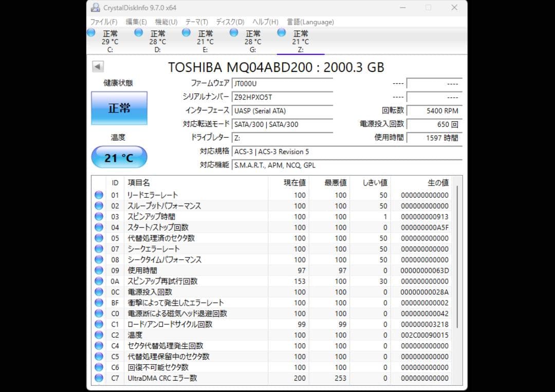Click the 5400 RPM rotation field
This screenshot has width=555, height=392.
tap(435, 111)
